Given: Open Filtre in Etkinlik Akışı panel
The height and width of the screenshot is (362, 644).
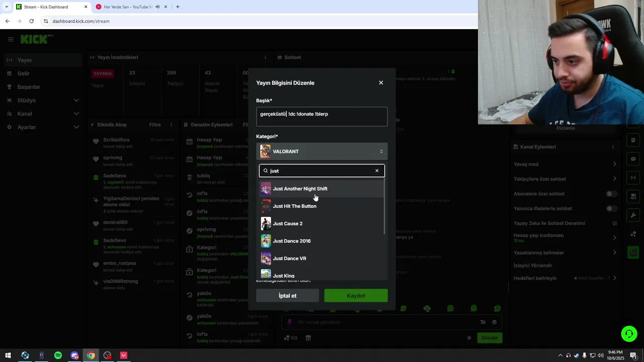Looking at the screenshot, I should pos(155,125).
